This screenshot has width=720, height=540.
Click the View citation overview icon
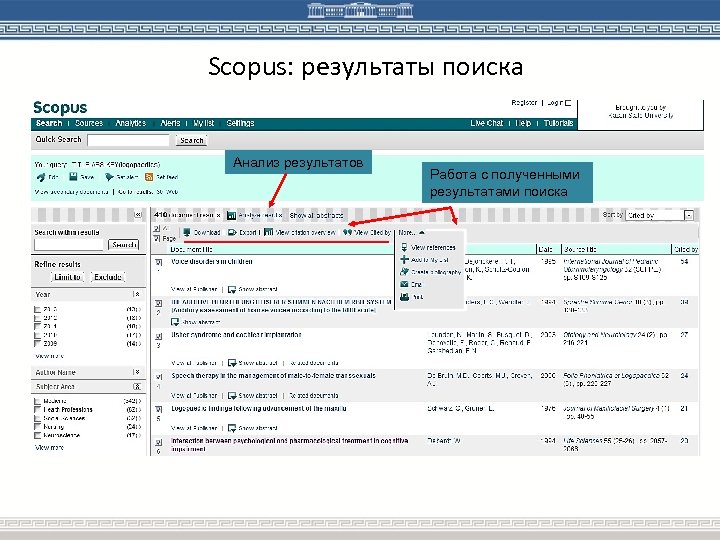point(269,232)
